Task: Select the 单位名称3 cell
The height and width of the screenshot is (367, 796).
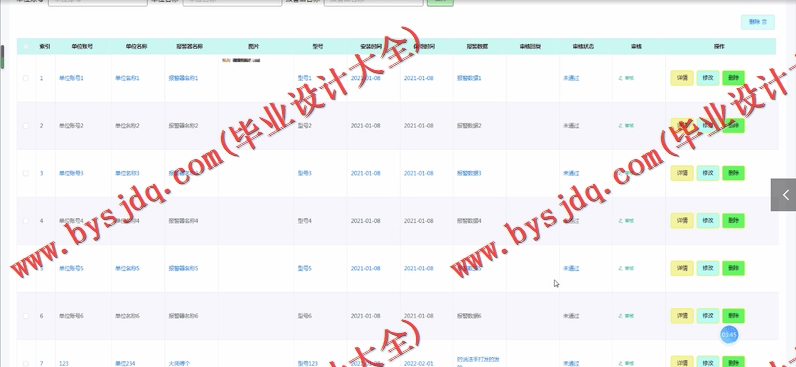Action: (x=127, y=173)
